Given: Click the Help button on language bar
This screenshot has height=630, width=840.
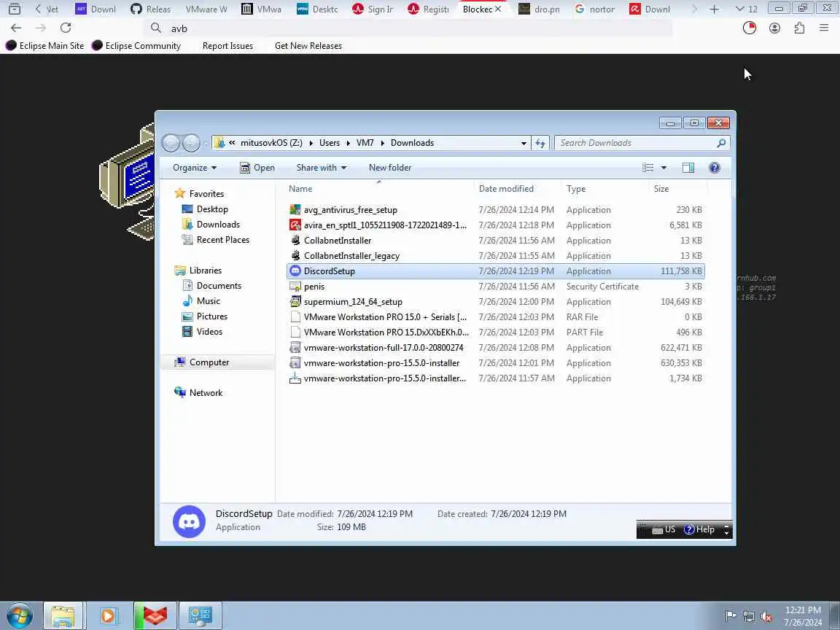Looking at the screenshot, I should 700,529.
